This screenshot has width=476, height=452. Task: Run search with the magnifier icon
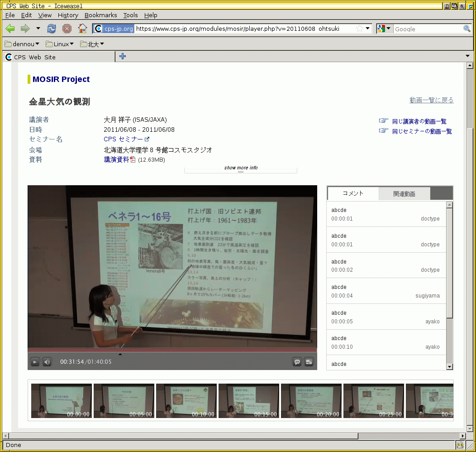[467, 29]
